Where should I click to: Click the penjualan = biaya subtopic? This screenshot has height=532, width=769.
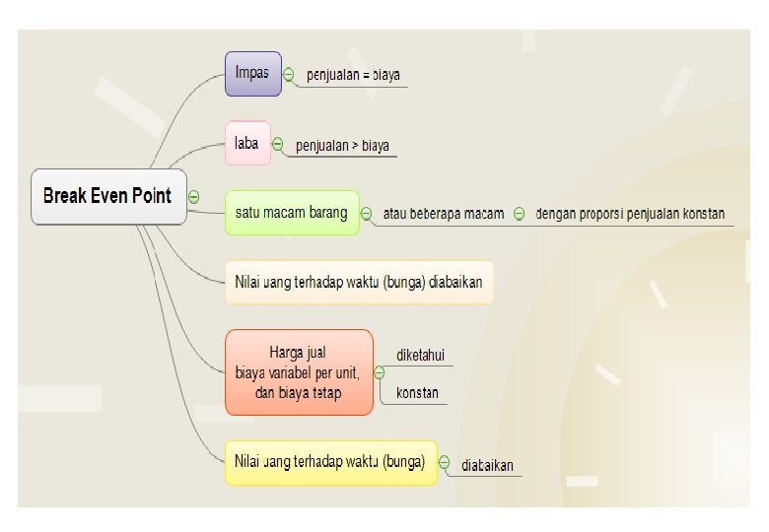point(353,75)
